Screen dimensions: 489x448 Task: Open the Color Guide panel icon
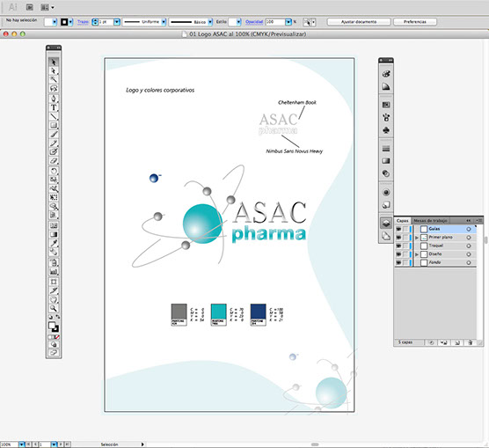pos(386,87)
